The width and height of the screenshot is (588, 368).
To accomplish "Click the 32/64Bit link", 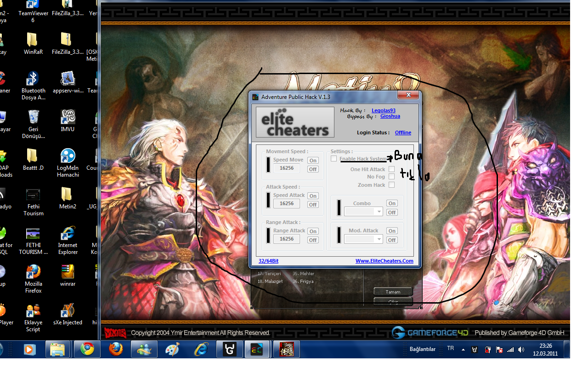I will 268,261.
